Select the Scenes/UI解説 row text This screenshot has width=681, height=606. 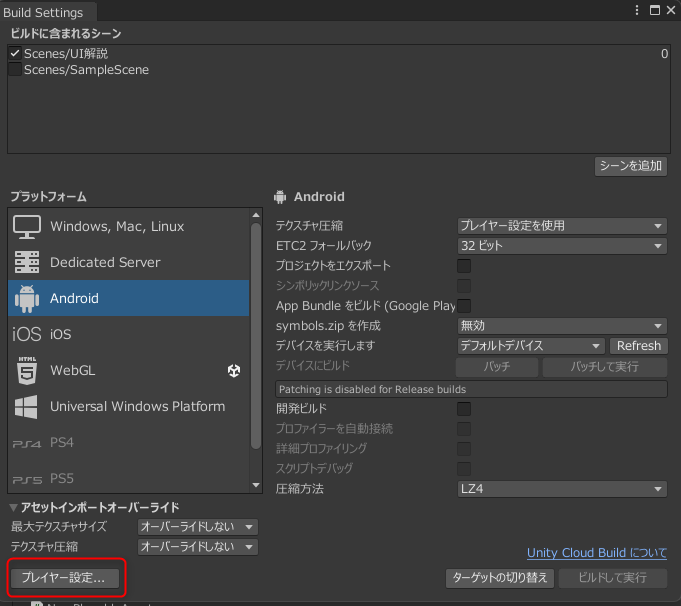click(x=66, y=53)
